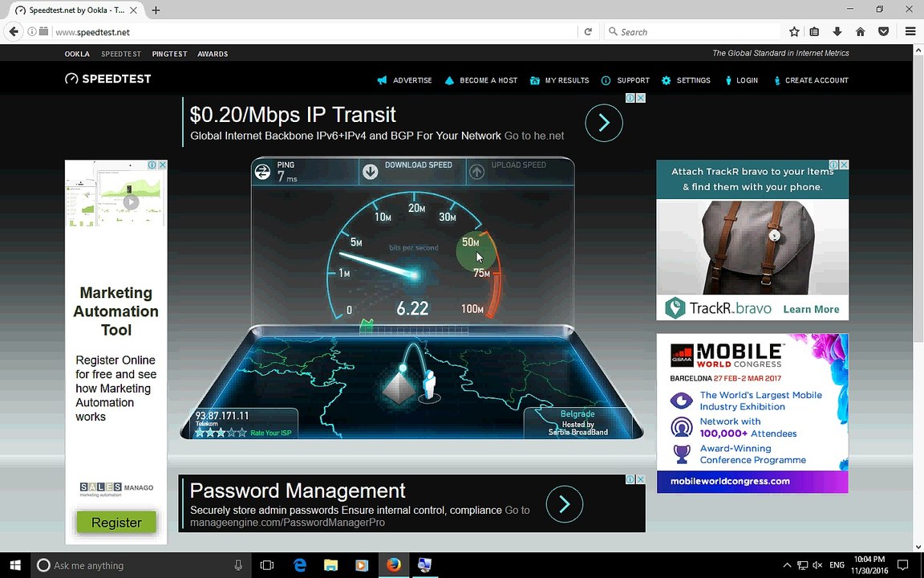
Task: Click the network tray icon
Action: point(802,565)
